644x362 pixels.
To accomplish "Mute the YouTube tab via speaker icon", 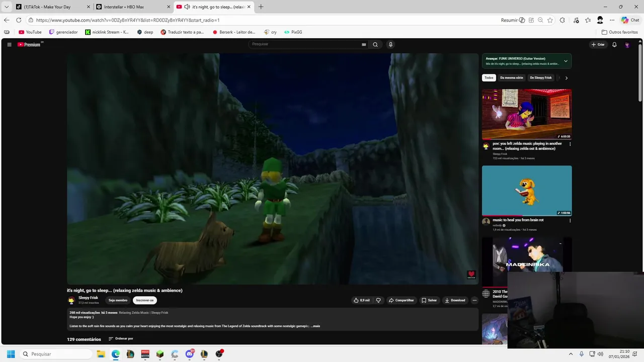I will pyautogui.click(x=187, y=7).
